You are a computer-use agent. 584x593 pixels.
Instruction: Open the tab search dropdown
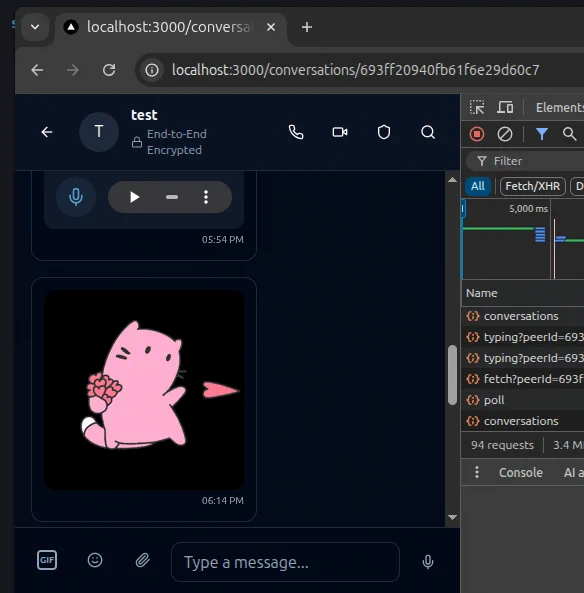(x=35, y=27)
